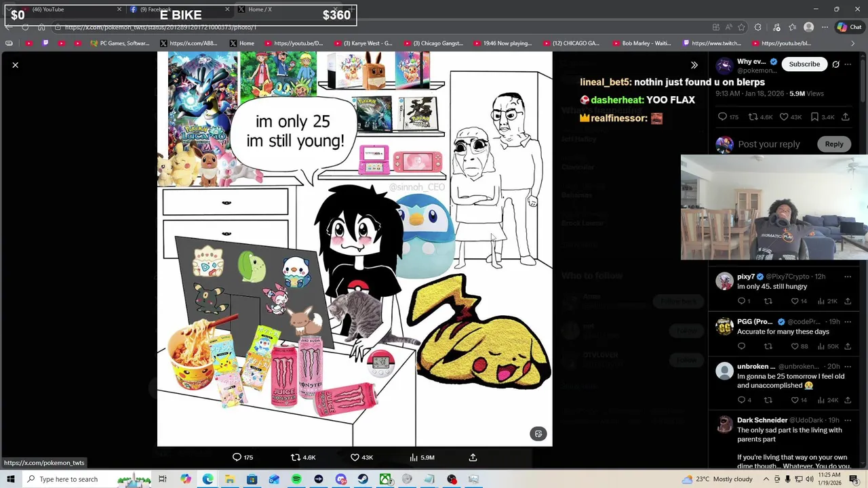Open more options on the unbroken reply

coord(848,367)
